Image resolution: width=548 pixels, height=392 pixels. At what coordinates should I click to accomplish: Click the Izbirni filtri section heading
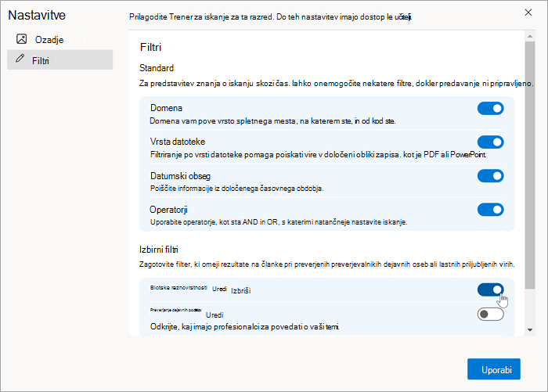point(159,250)
